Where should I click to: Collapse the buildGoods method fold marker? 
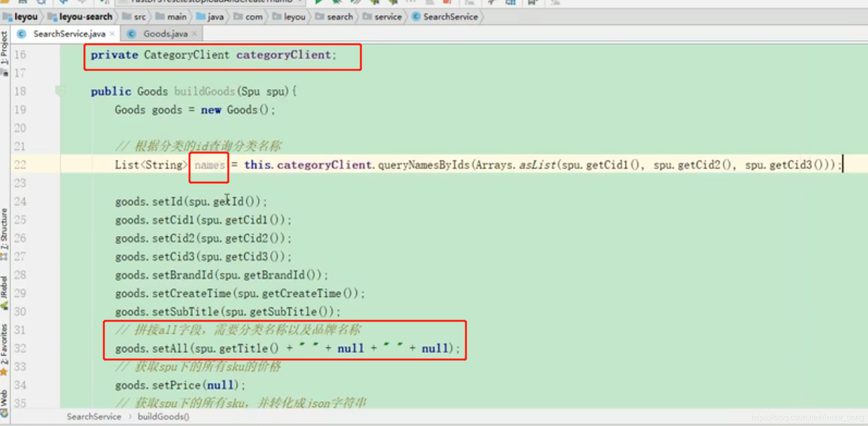pyautogui.click(x=60, y=91)
